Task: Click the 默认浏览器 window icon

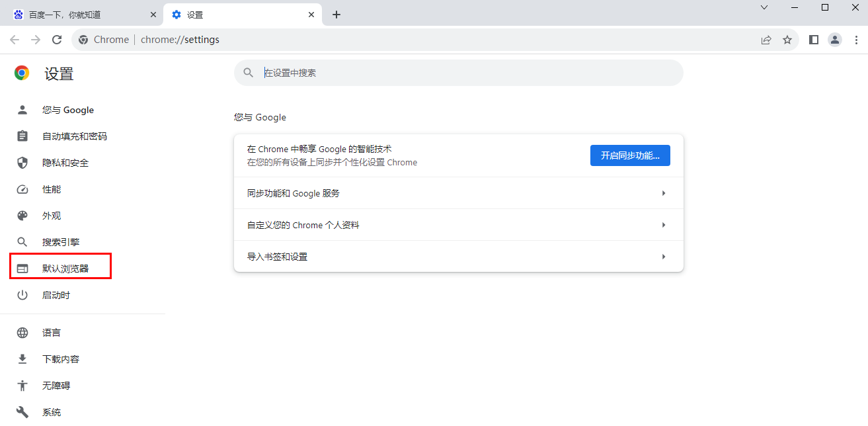Action: click(22, 269)
